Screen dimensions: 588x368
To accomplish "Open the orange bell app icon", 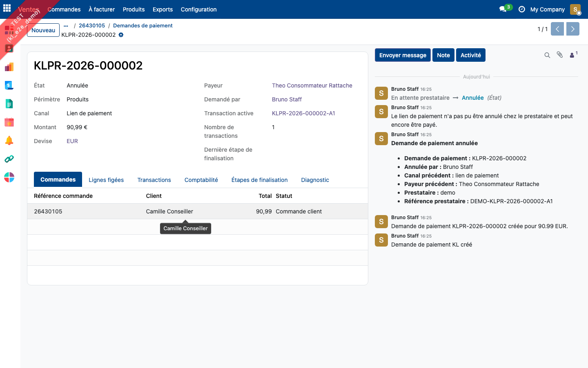I will 9,141.
